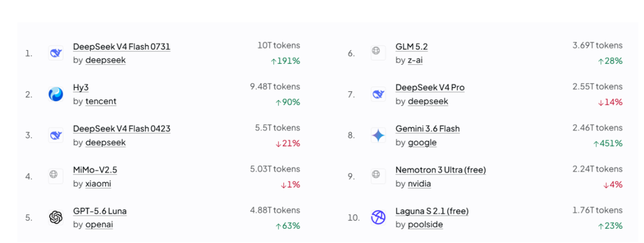Open the GPT-5.6 Luna model link
The height and width of the screenshot is (243, 644).
pos(100,211)
